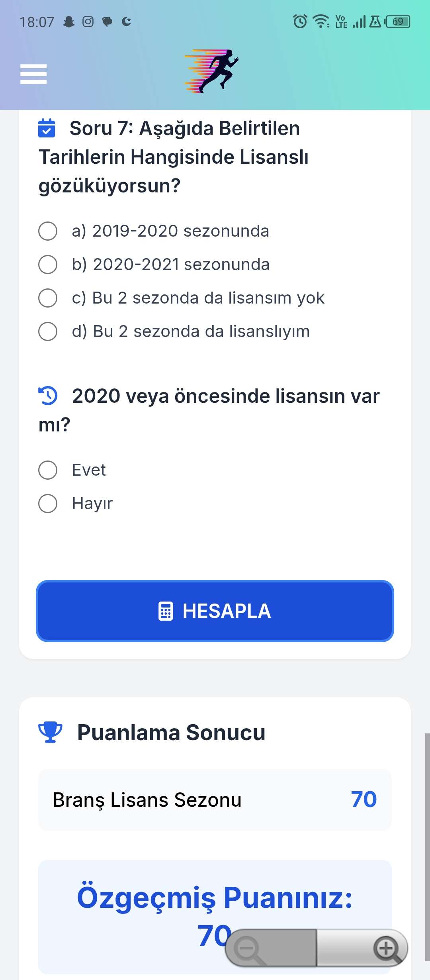Choose d) Bu 2 sezonda da lisanslıyım

(x=174, y=331)
